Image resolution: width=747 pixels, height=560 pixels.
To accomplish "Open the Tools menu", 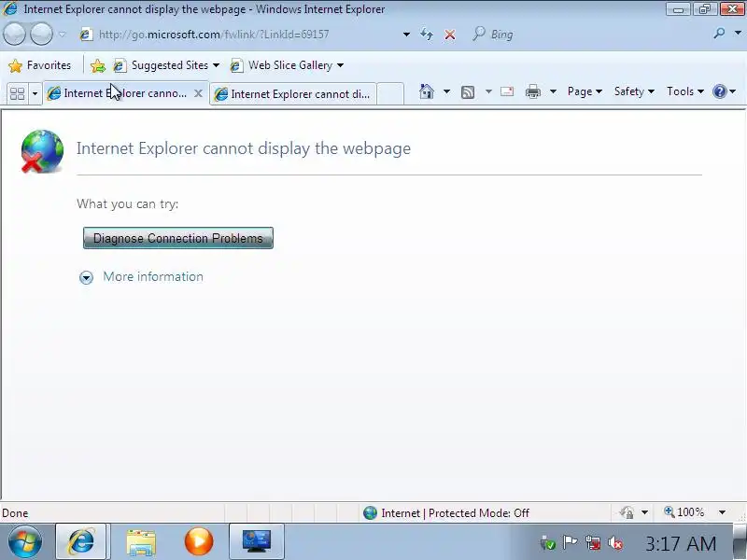I will [684, 91].
